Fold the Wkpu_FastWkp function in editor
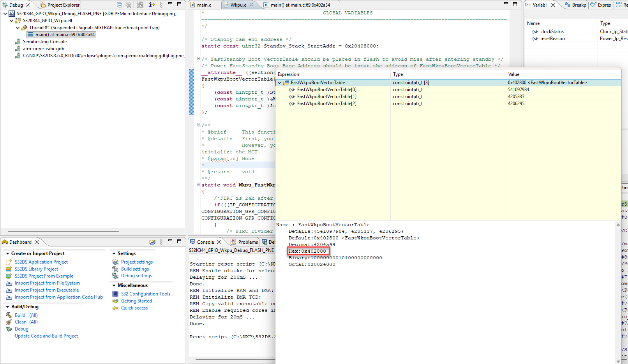This screenshot has width=628, height=364. point(198,185)
